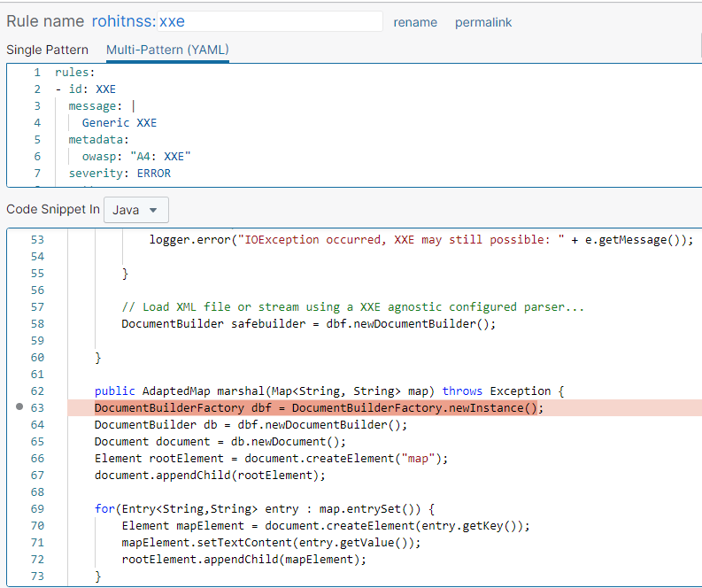Click the gutter match marker on line 63
The image size is (702, 588).
tap(19, 407)
